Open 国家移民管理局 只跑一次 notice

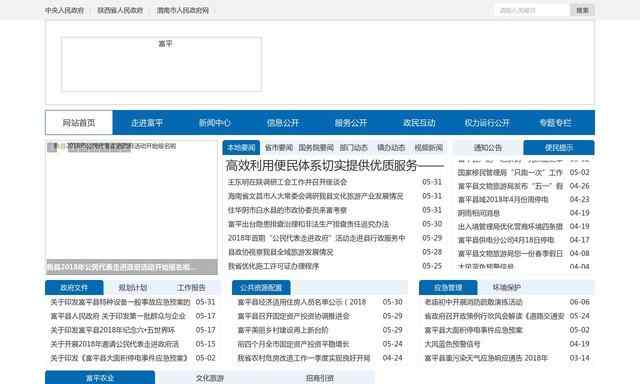(510, 173)
